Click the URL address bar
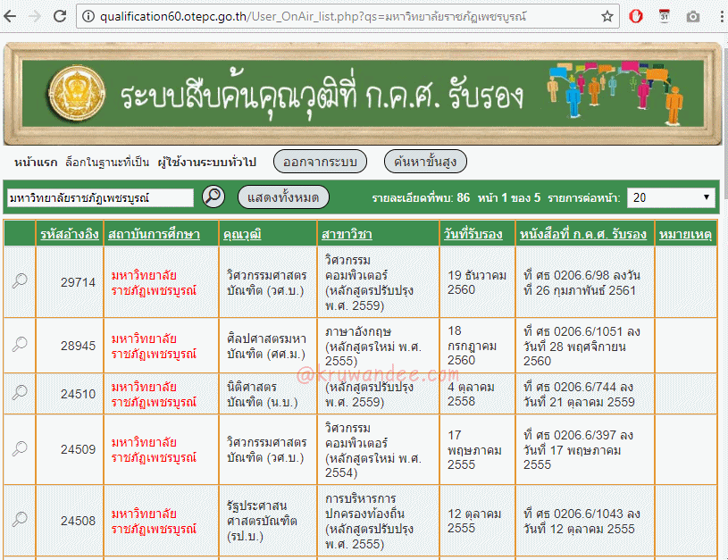Screen dimensions: 728x560 click(348, 17)
